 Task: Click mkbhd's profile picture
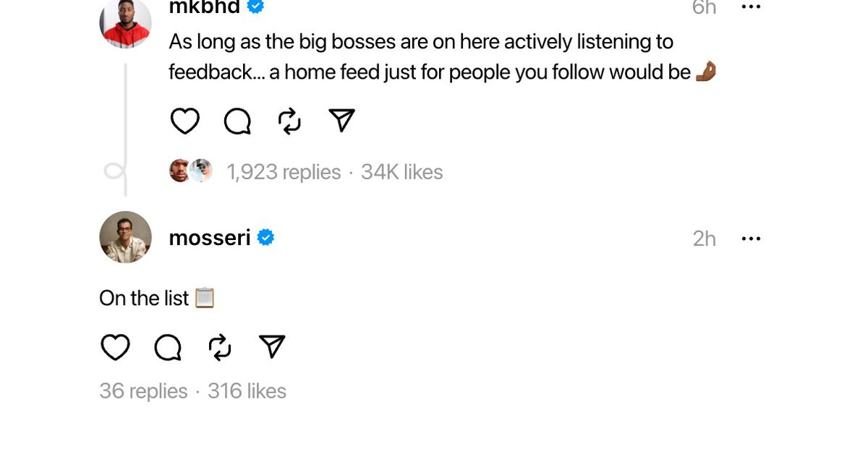(125, 22)
